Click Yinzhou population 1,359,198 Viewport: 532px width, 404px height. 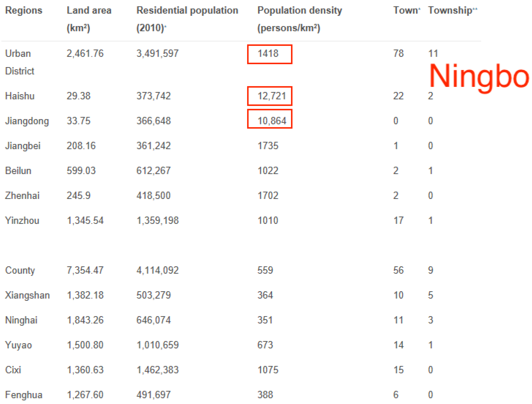pos(157,220)
